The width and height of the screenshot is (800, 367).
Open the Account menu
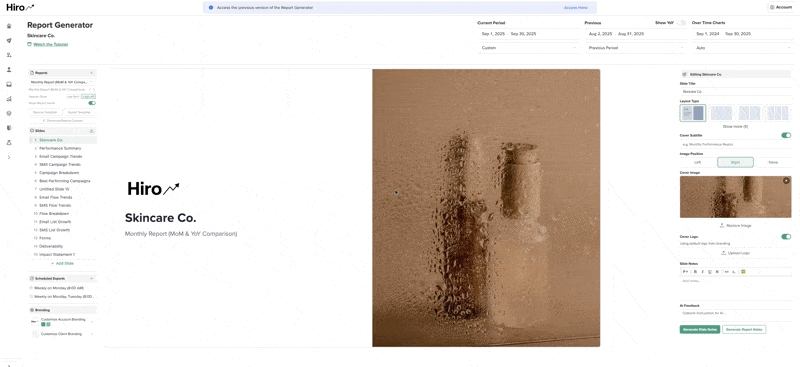tap(781, 7)
